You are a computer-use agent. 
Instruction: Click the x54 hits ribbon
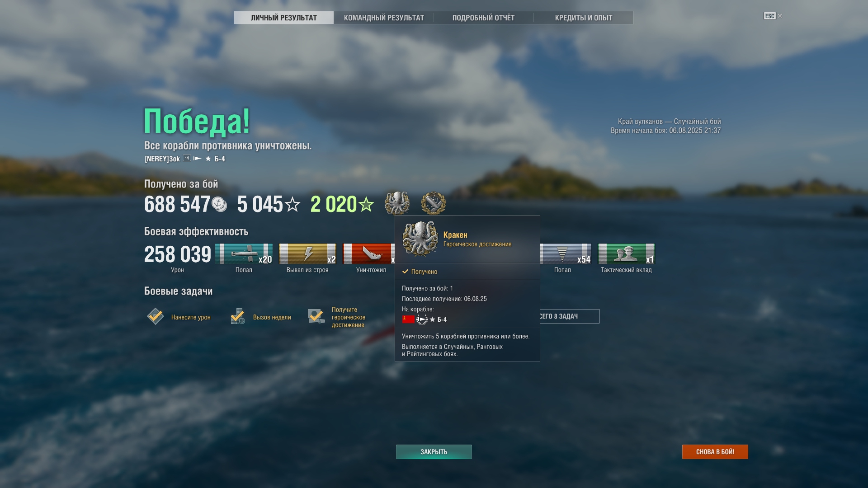click(566, 254)
